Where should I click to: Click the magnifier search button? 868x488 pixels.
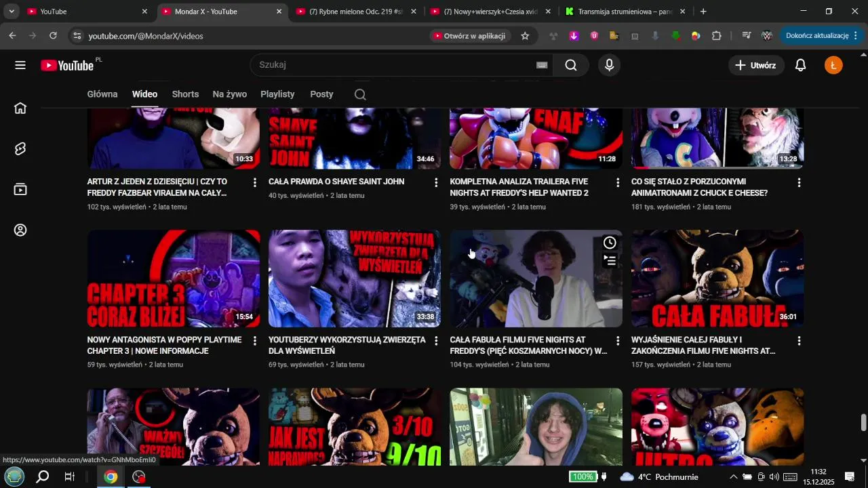[571, 65]
